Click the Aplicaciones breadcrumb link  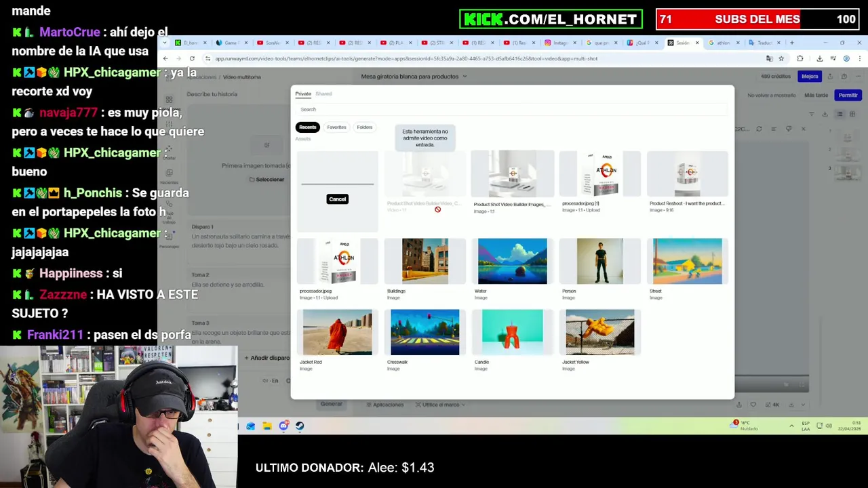[201, 77]
